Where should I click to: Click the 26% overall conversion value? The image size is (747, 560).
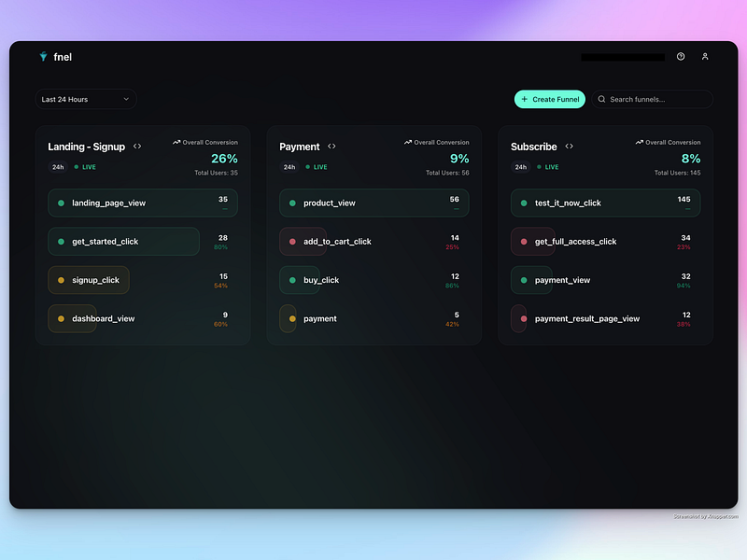224,159
